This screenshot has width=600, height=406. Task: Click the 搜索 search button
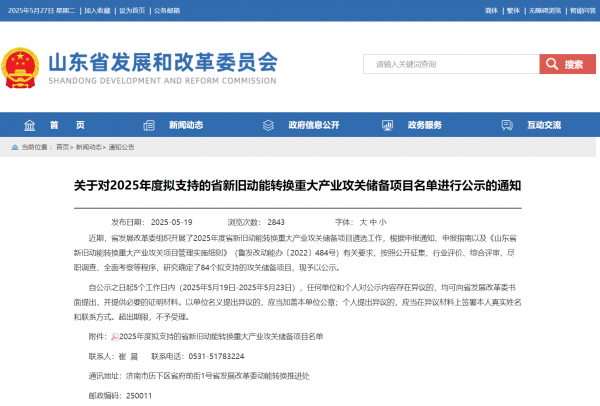tap(567, 64)
